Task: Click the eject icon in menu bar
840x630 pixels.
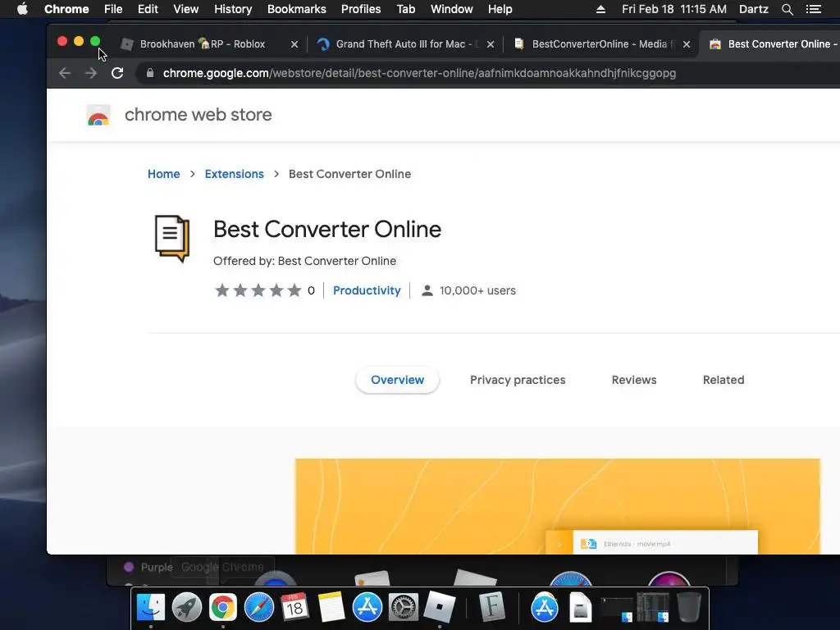Action: point(600,9)
